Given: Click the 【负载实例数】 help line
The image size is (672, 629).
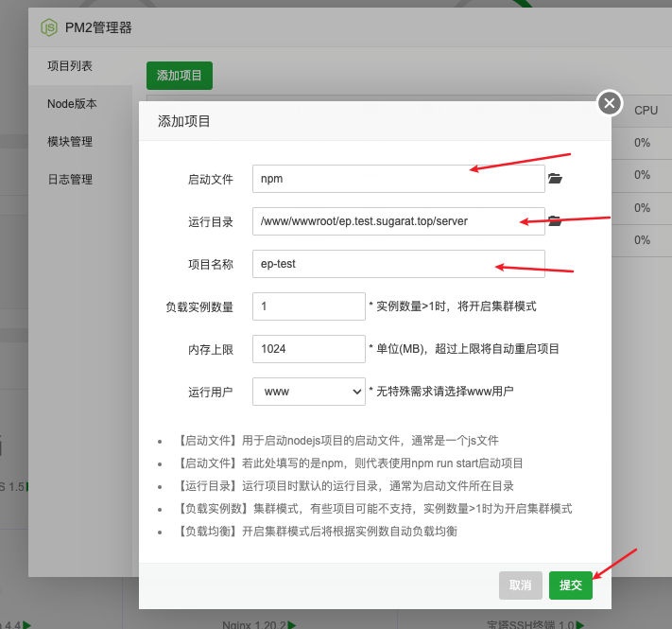Looking at the screenshot, I should pos(374,509).
